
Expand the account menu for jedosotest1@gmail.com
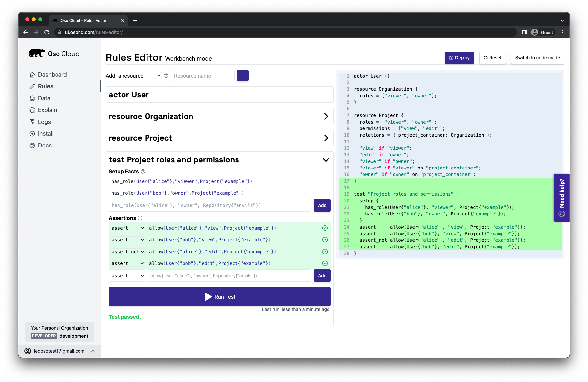tap(59, 351)
